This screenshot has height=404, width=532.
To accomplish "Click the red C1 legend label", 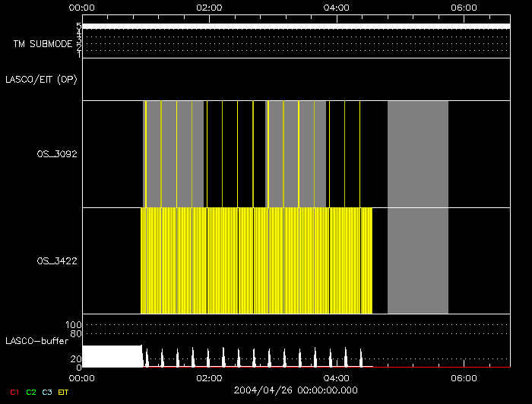I will (14, 391).
